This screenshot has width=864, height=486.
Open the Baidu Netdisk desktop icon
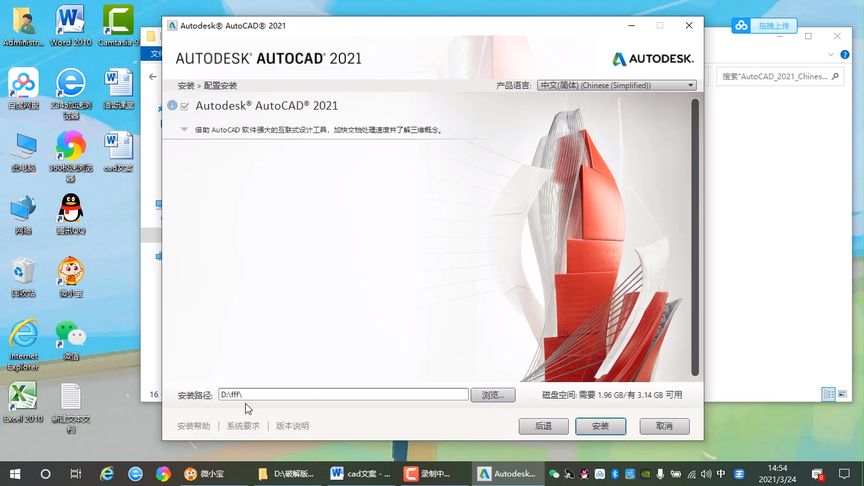click(x=23, y=88)
